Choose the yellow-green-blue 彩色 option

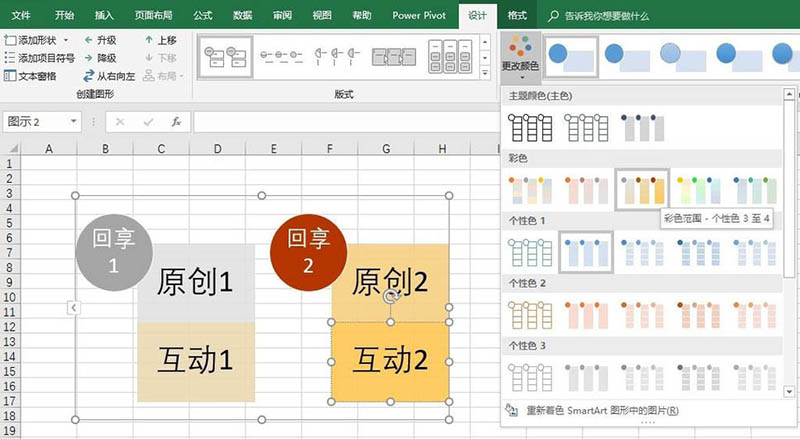pyautogui.click(x=698, y=190)
